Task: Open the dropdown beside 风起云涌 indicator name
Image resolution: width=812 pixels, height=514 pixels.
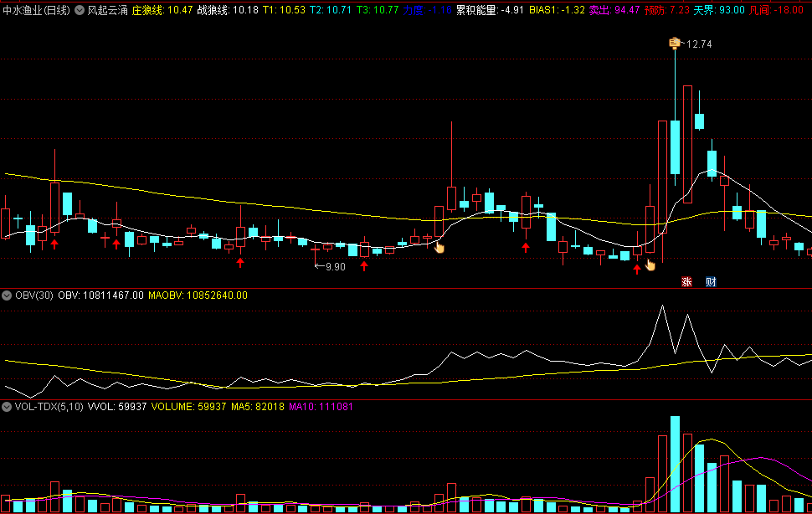Action: [80, 10]
